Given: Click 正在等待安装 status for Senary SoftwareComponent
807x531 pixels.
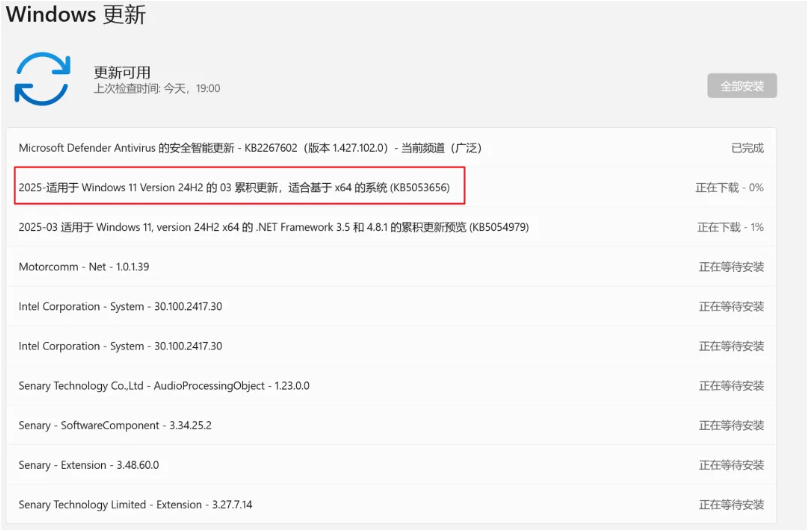Looking at the screenshot, I should click(x=731, y=426).
